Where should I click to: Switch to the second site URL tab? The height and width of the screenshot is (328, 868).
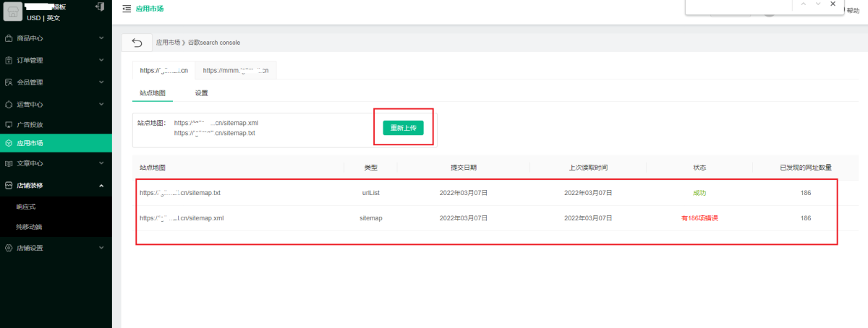236,71
